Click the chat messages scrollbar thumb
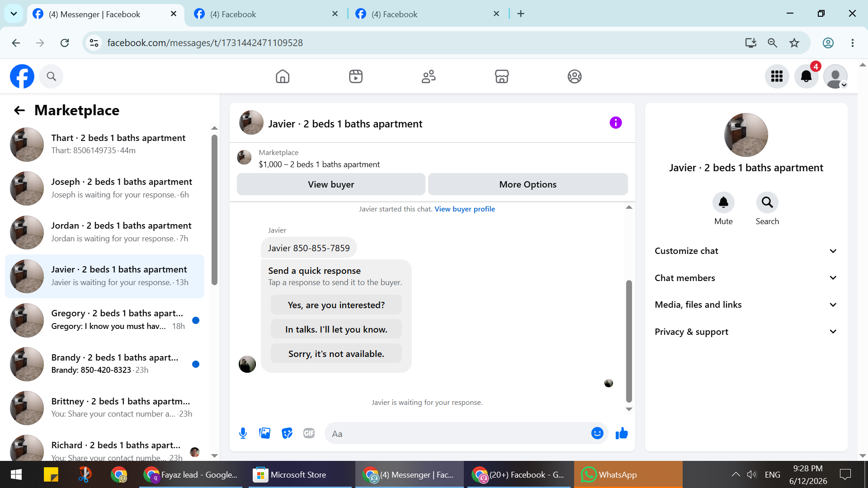 pos(628,341)
